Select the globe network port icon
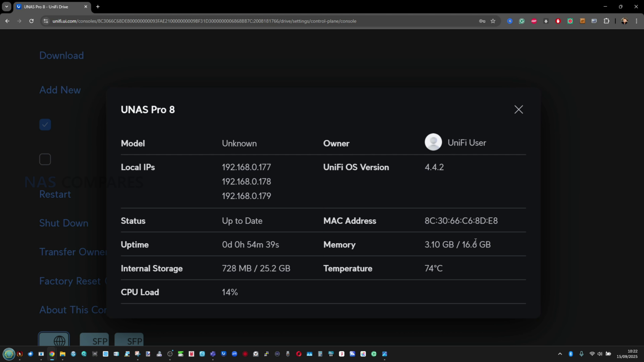644x362 pixels. 54,340
